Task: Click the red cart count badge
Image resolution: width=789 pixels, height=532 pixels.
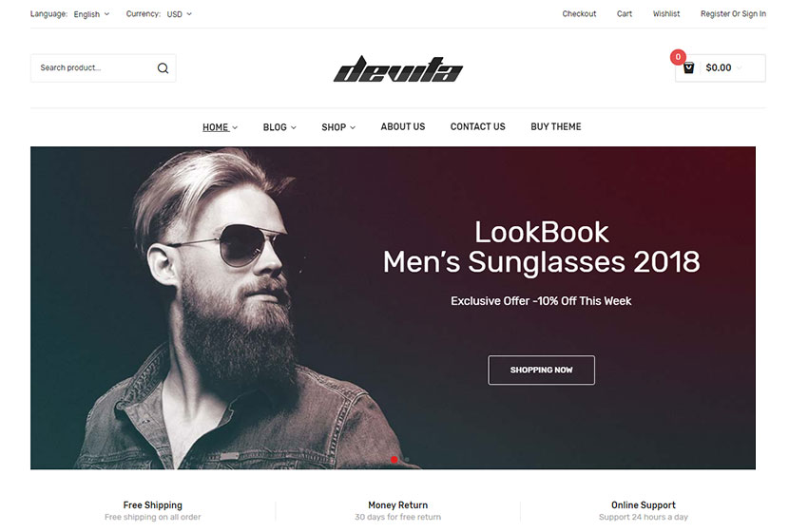Action: click(678, 57)
